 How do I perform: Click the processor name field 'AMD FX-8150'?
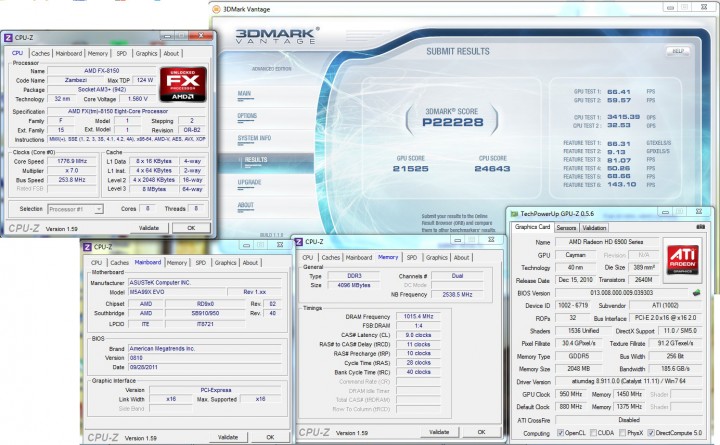point(101,71)
